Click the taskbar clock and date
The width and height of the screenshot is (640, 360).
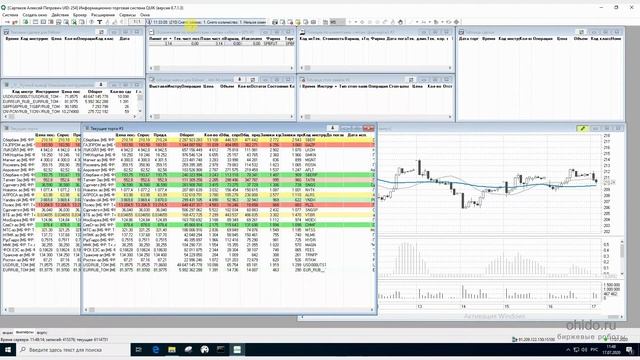pyautogui.click(x=611, y=349)
